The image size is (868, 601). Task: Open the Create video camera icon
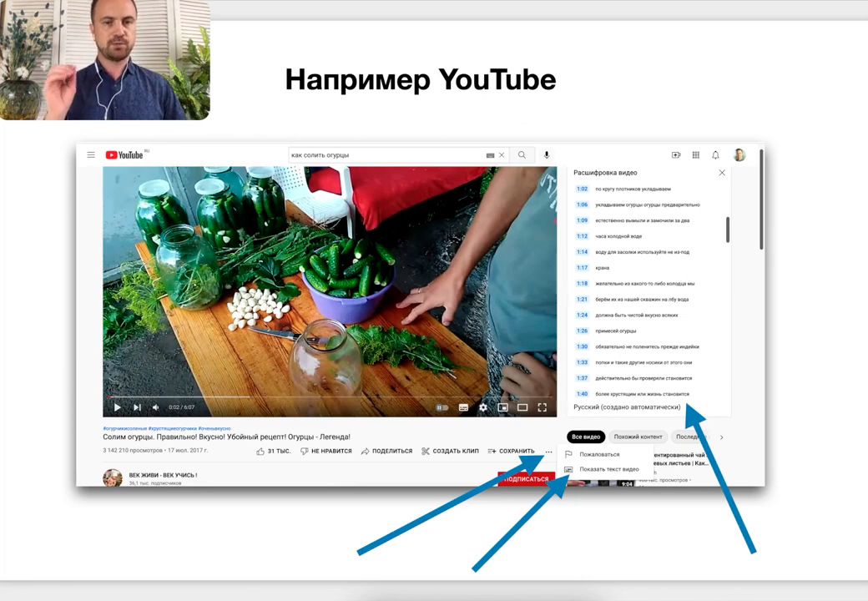pos(676,155)
